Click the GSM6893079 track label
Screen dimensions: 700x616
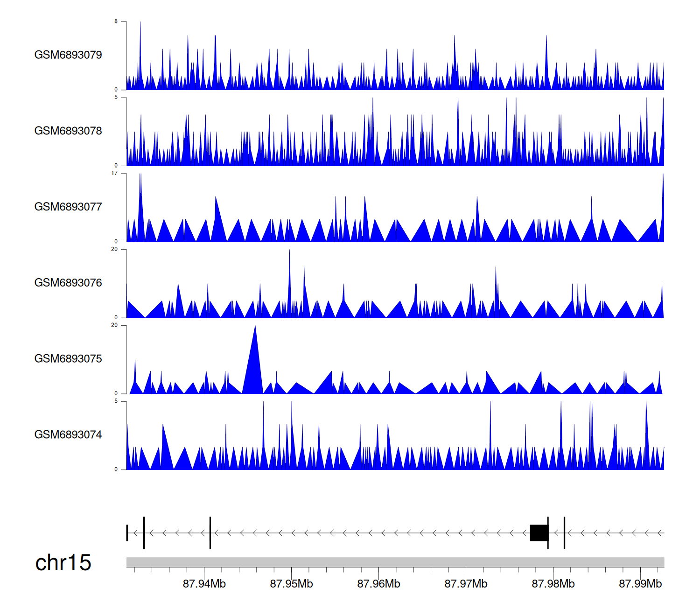coord(68,55)
